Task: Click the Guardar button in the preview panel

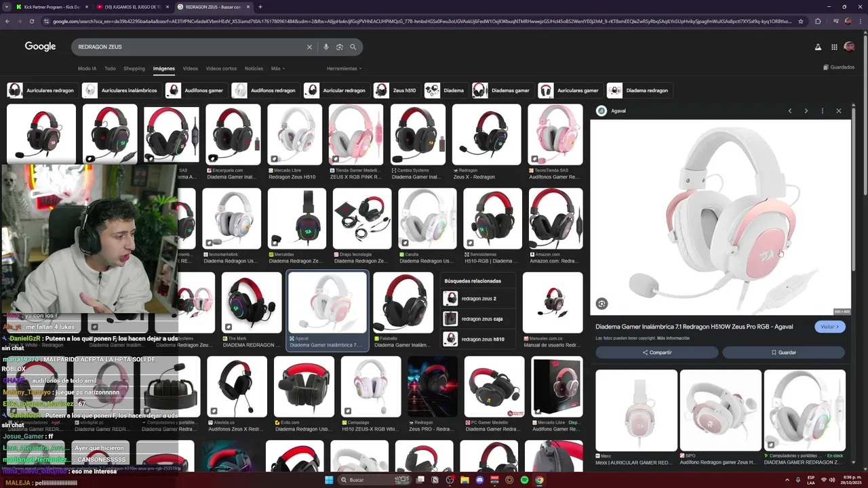Action: (x=783, y=352)
